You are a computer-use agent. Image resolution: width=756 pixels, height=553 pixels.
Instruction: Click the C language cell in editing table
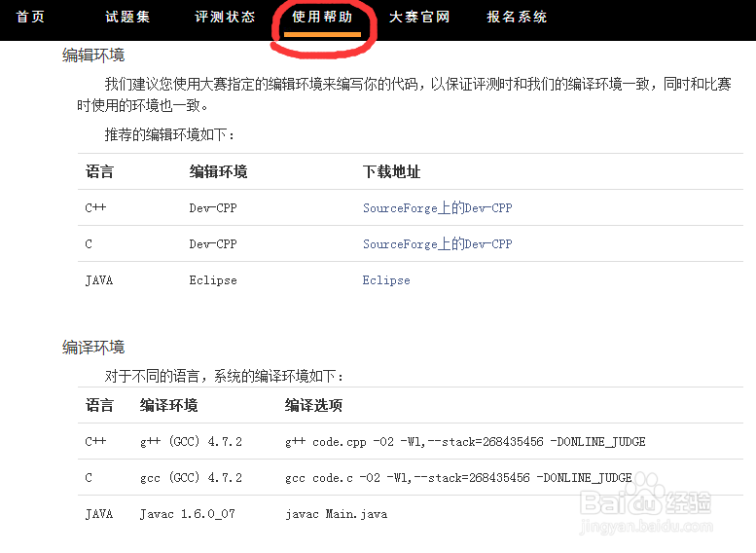click(x=89, y=244)
